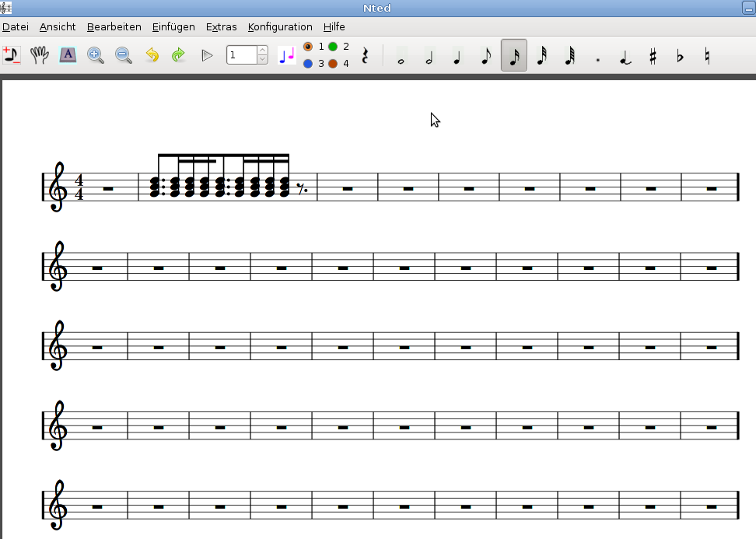Click the number input field showing 1
The width and height of the screenshot is (756, 539).
(241, 55)
